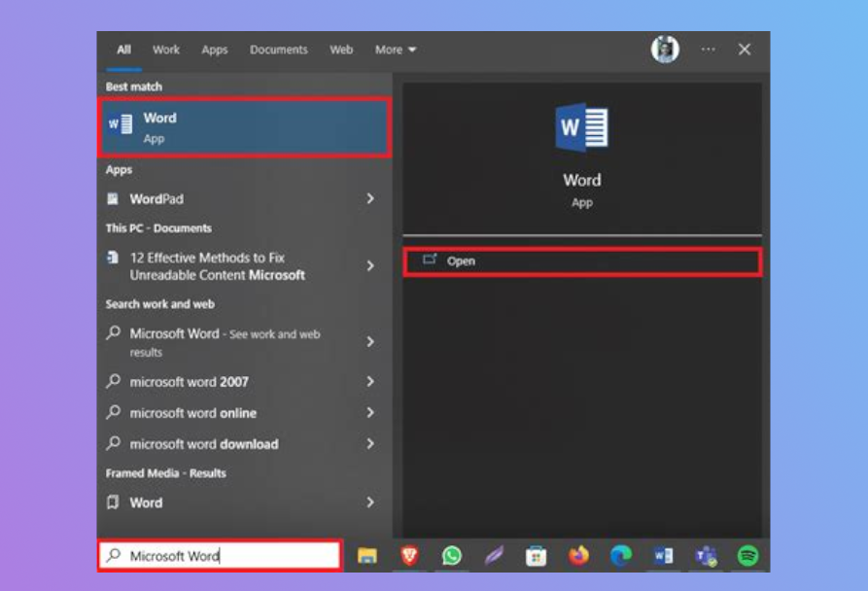The image size is (868, 591).
Task: Click the user profile picture
Action: (x=665, y=50)
